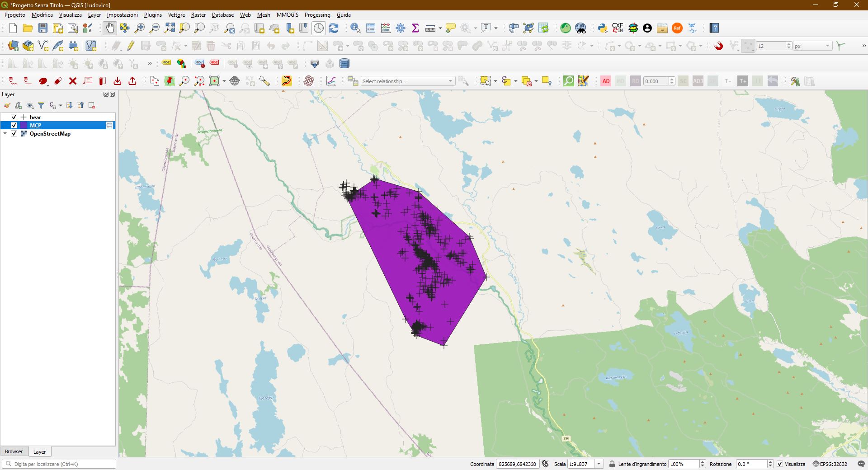Open the Select relationship dropdown
The height and width of the screenshot is (470, 868).
click(x=408, y=81)
